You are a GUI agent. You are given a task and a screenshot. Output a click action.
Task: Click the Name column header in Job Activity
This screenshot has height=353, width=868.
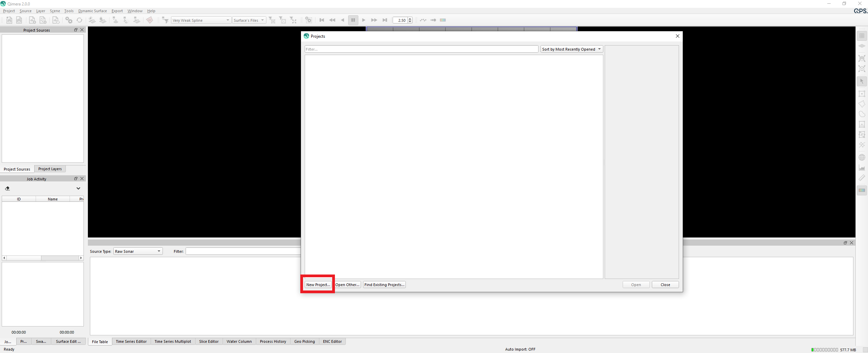tap(53, 199)
